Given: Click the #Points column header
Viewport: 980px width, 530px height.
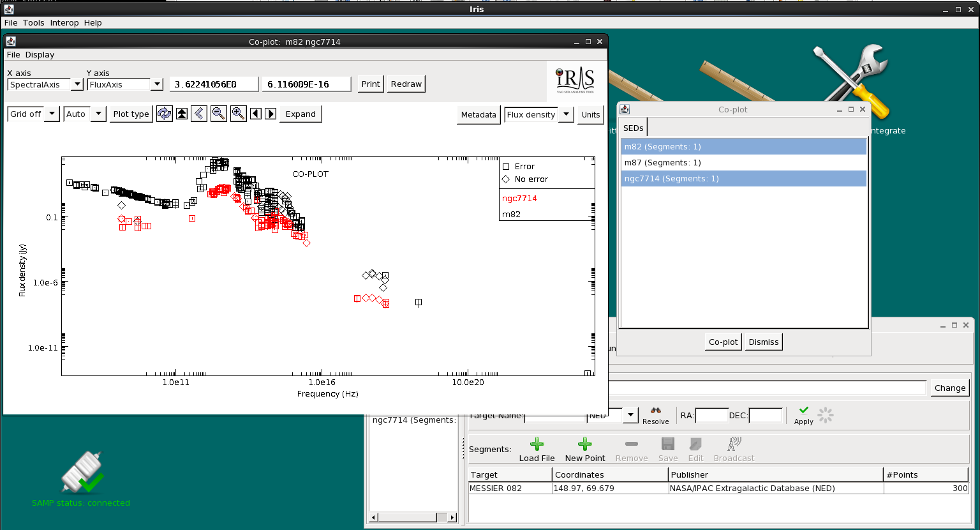Looking at the screenshot, I should tap(926, 474).
